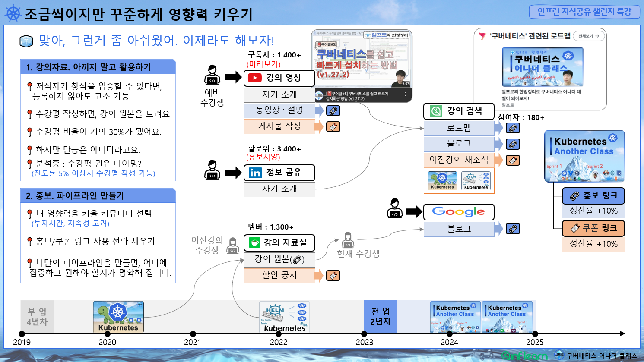Click the gray person icon beside 이전강의 수강생
644x362 pixels.
click(x=233, y=245)
